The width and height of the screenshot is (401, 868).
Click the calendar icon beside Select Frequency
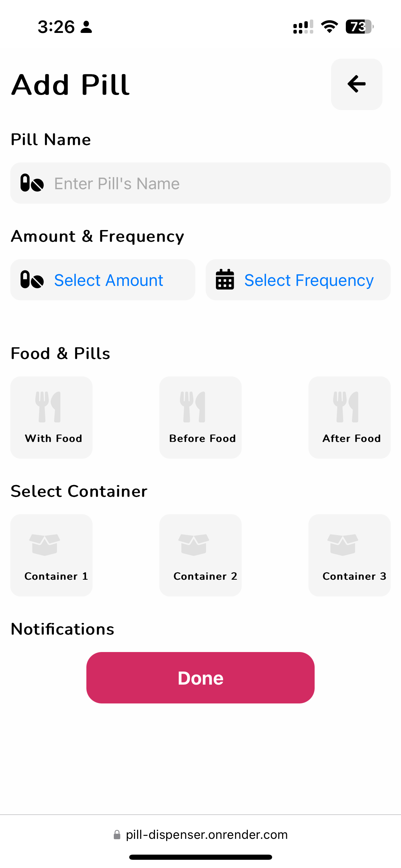pos(225,280)
